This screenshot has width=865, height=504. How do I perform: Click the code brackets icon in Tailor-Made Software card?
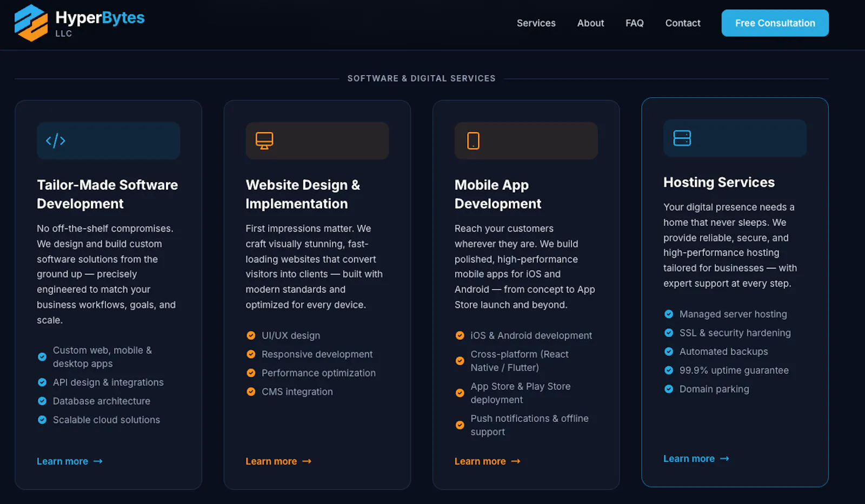pyautogui.click(x=56, y=141)
